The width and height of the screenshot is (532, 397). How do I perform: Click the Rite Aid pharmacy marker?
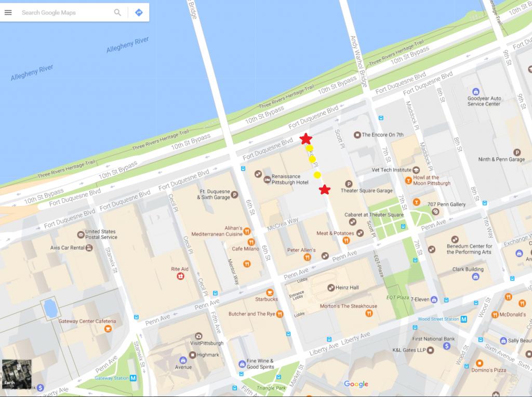coord(181,276)
